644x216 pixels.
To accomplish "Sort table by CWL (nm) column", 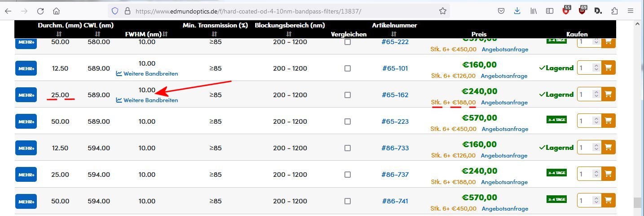I will click(98, 34).
